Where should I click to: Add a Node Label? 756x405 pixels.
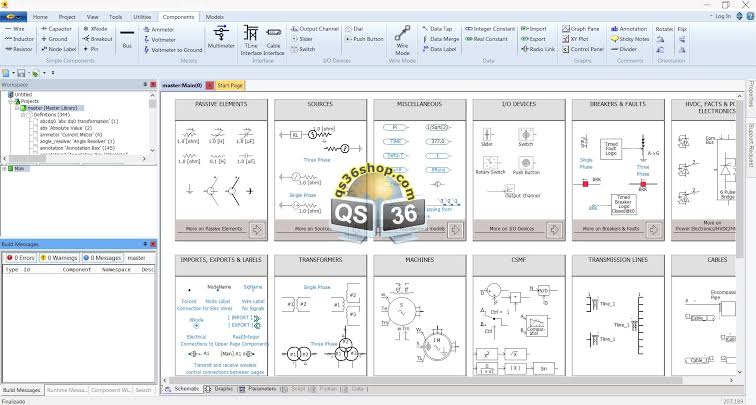tap(59, 49)
